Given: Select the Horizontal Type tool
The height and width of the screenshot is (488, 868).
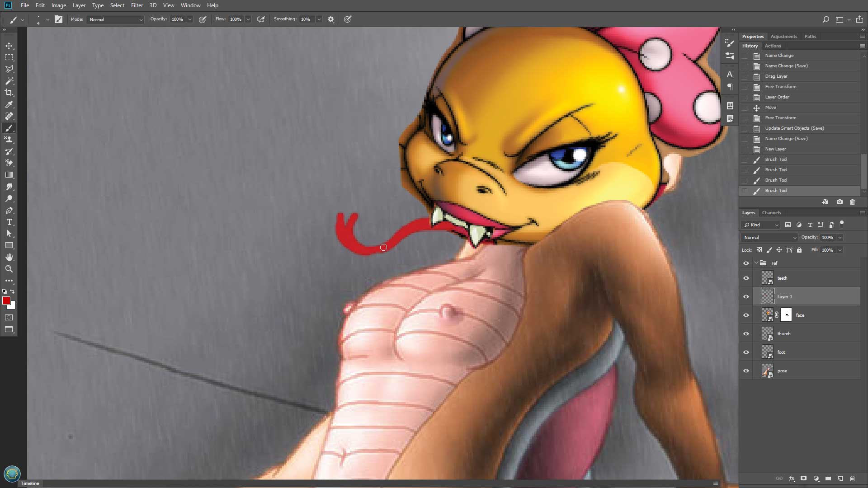Looking at the screenshot, I should click(x=9, y=222).
